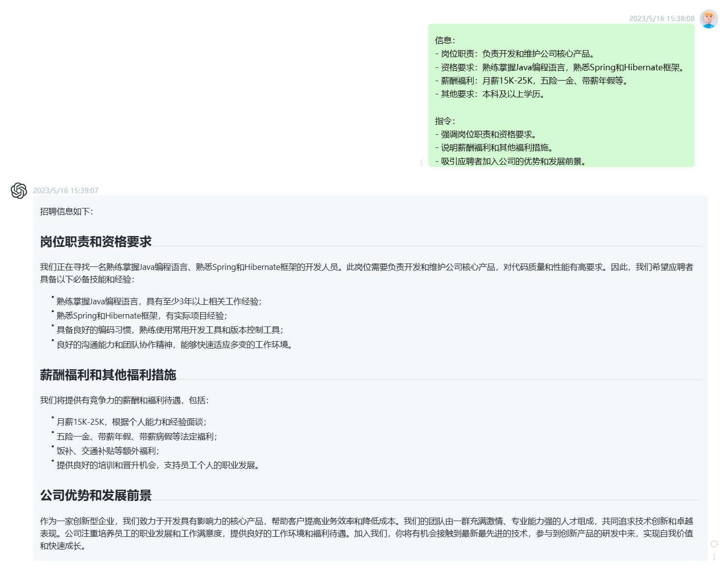
Task: Click the avatar in the top-right corner
Action: [708, 19]
